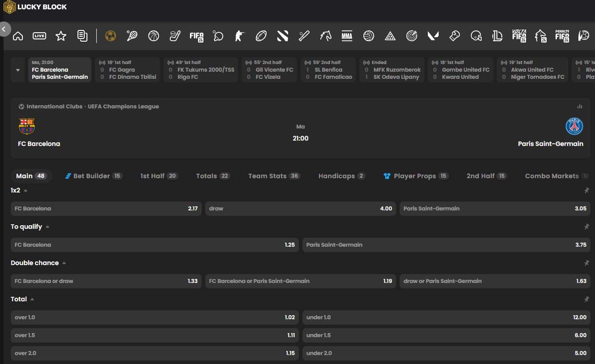Click the Lucky Block logo

coord(35,7)
